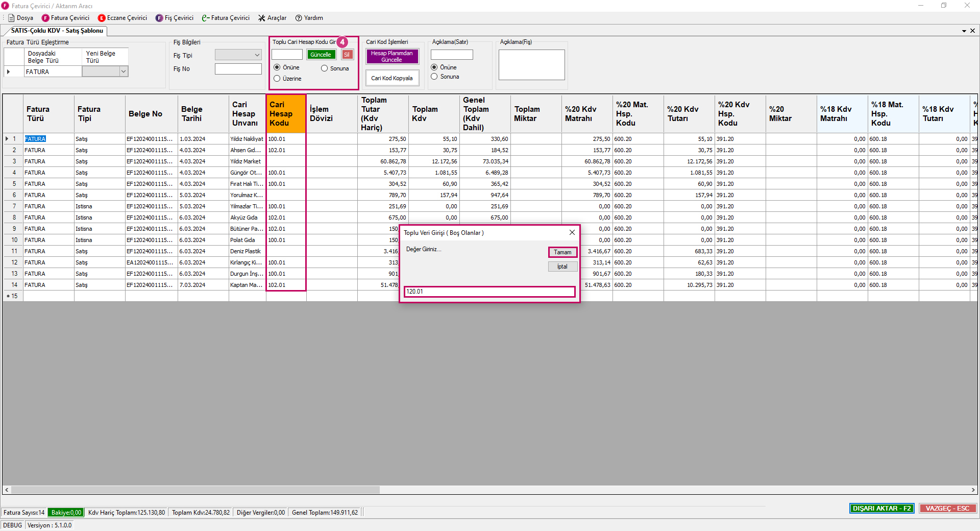Click the Fatura Tipi column header

pyautogui.click(x=100, y=114)
